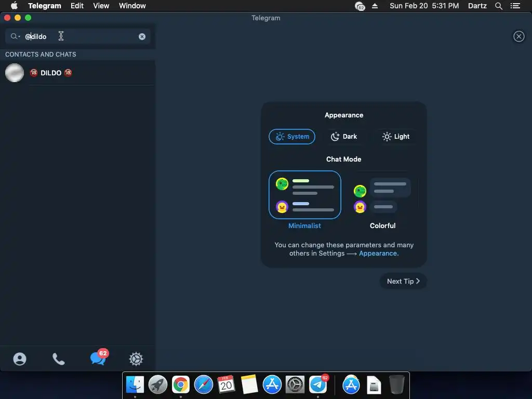The height and width of the screenshot is (399, 532).
Task: Select Light appearance mode
Action: (x=395, y=137)
